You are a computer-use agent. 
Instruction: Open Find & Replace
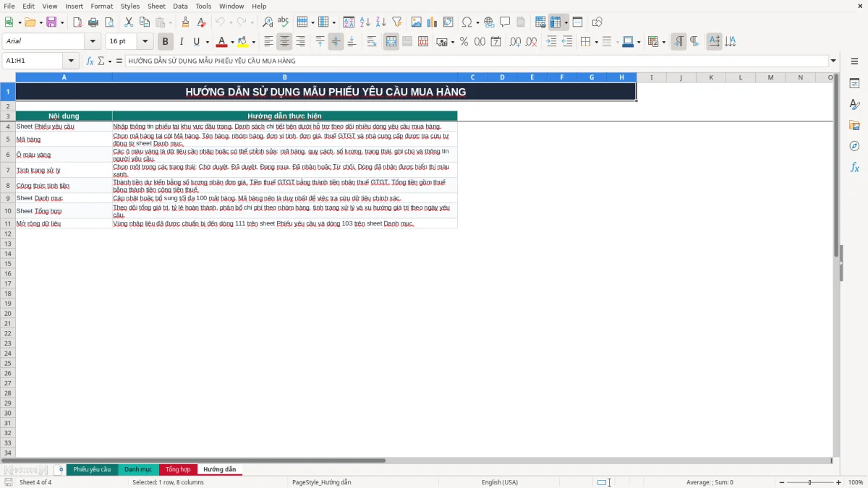coord(268,22)
